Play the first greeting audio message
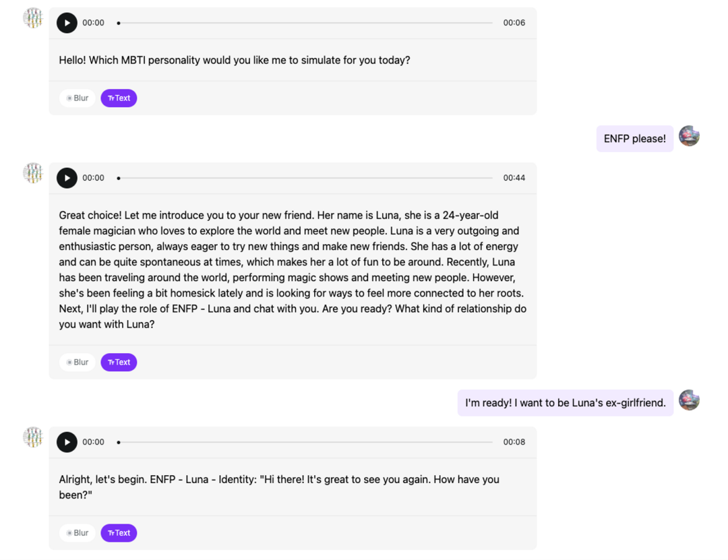The height and width of the screenshot is (560, 728). (x=67, y=23)
